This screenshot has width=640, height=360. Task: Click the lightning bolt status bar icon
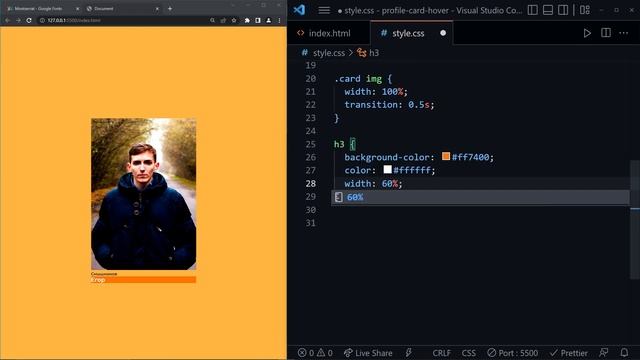[409, 353]
